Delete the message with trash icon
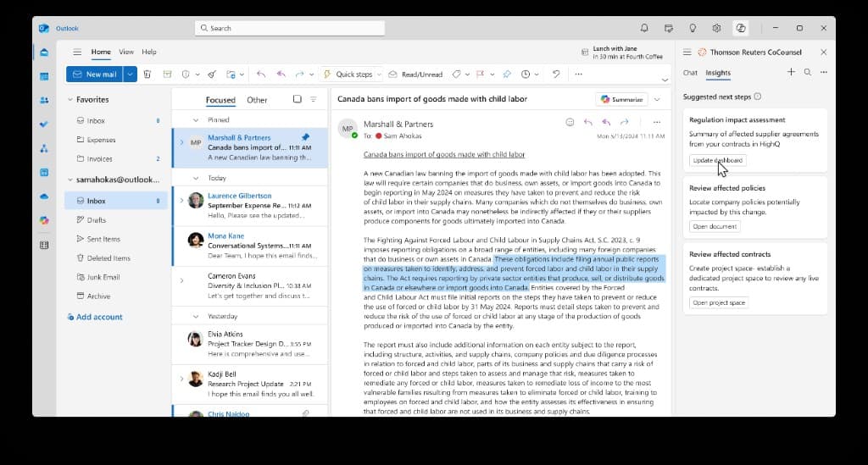This screenshot has height=465, width=868. coord(147,74)
